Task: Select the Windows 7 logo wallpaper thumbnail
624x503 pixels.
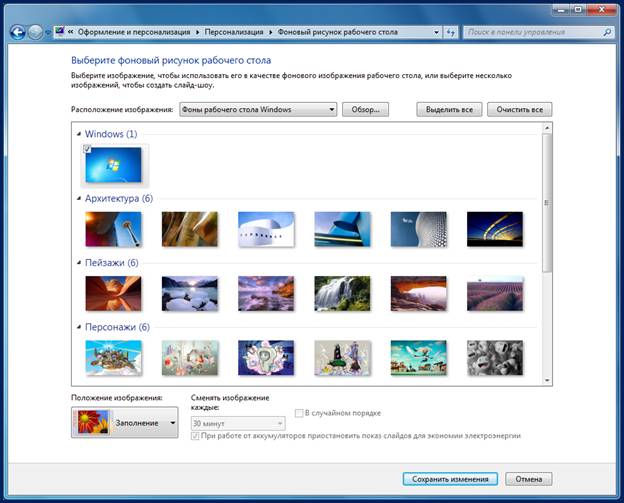Action: [113, 165]
